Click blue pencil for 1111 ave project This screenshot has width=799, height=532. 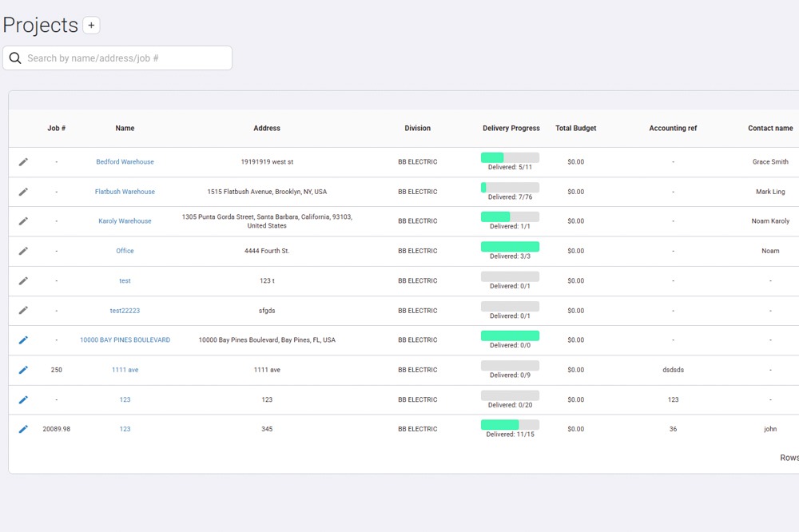(x=23, y=370)
